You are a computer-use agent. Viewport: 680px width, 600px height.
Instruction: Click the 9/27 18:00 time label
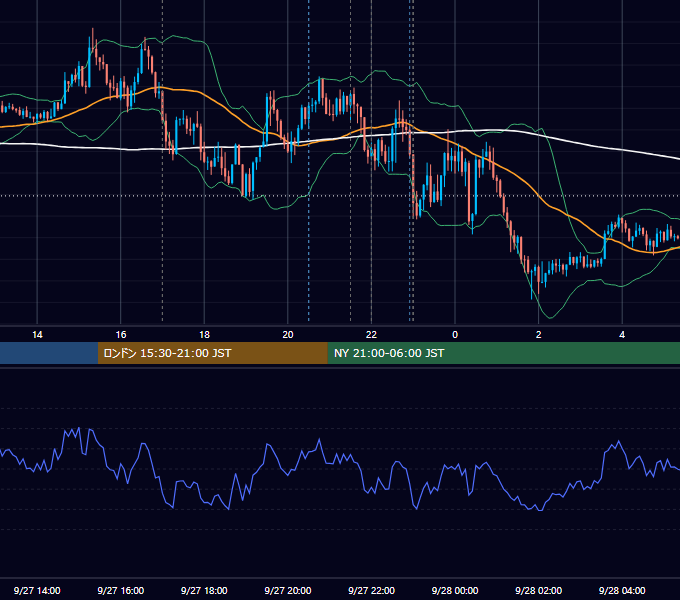click(204, 590)
